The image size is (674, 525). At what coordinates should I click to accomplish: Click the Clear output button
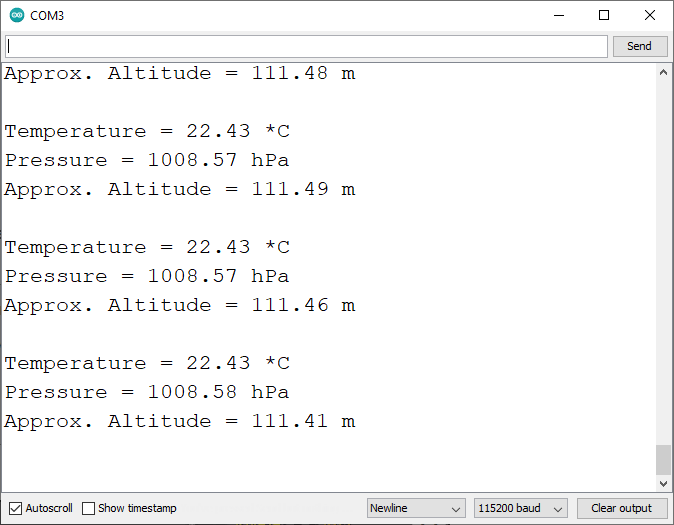click(x=621, y=508)
